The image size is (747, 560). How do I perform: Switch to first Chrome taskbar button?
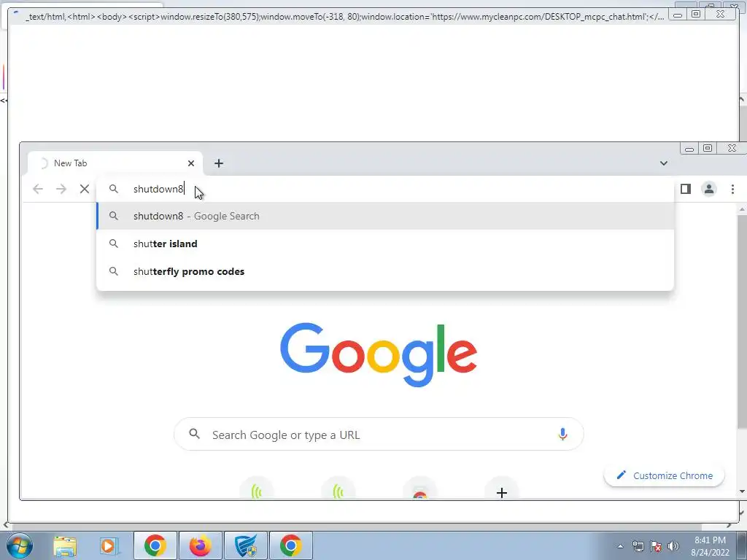155,545
